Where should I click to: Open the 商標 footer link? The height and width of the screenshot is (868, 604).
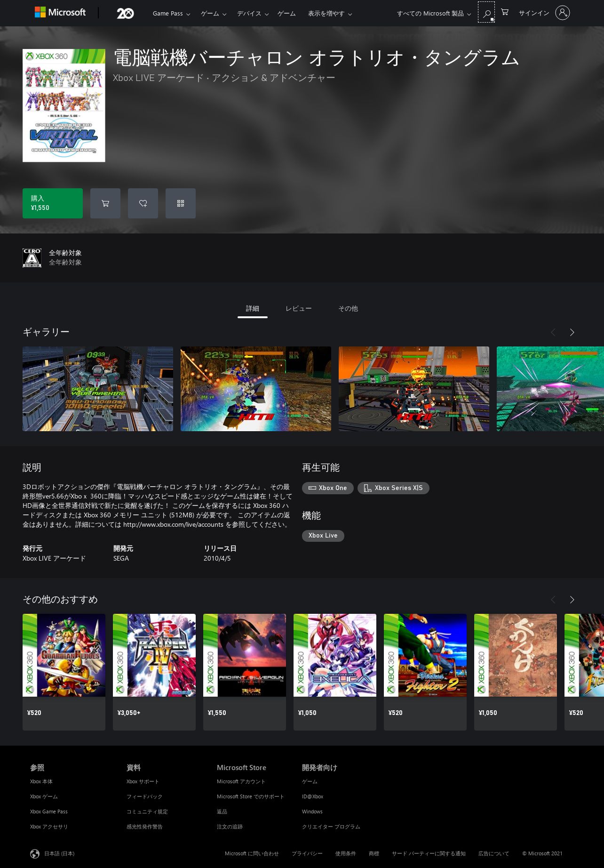[x=374, y=854]
